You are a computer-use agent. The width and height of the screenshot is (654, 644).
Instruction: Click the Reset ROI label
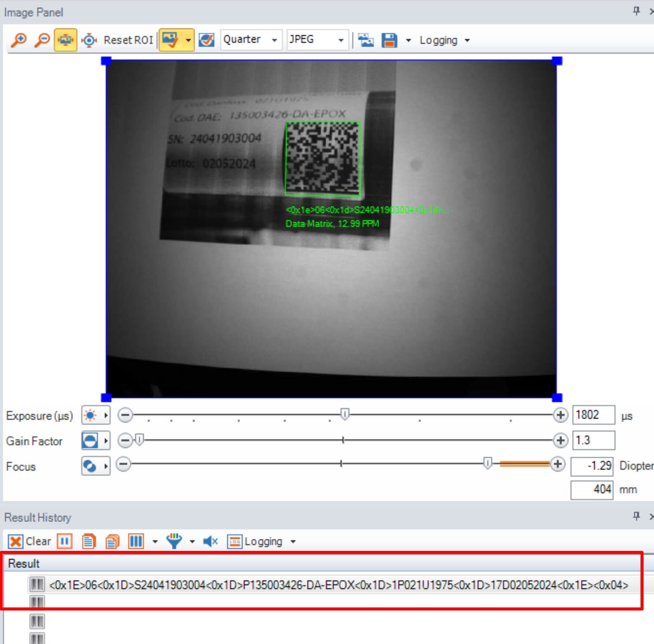coord(128,40)
